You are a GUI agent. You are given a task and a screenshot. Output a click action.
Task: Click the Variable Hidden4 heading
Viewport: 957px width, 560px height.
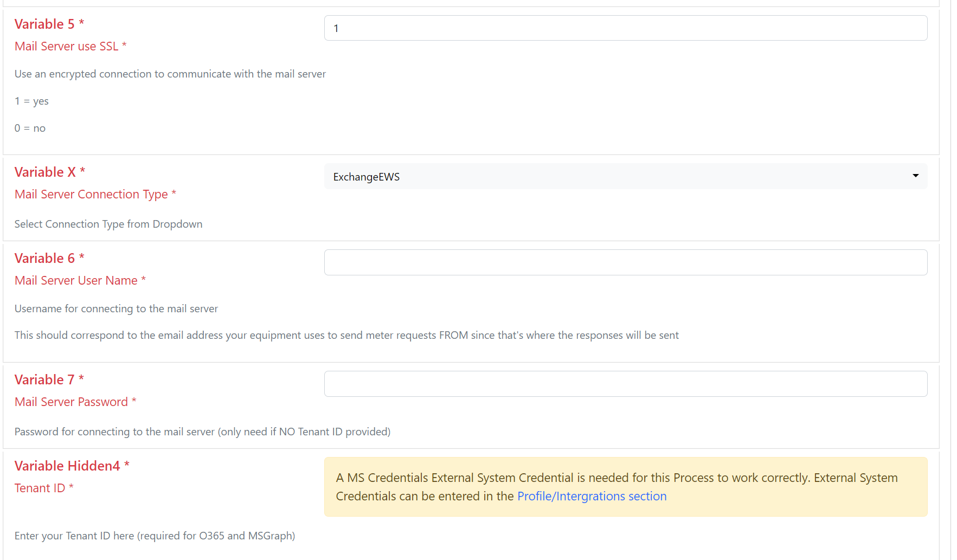point(72,466)
